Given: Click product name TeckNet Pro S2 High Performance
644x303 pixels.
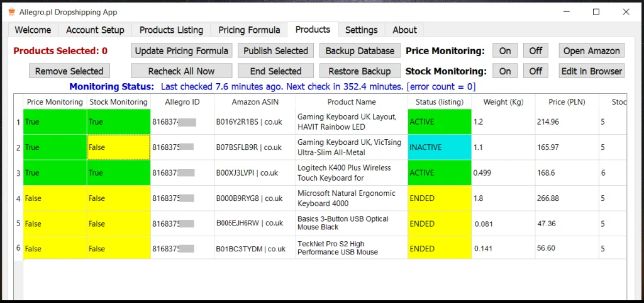Looking at the screenshot, I should click(352, 248).
